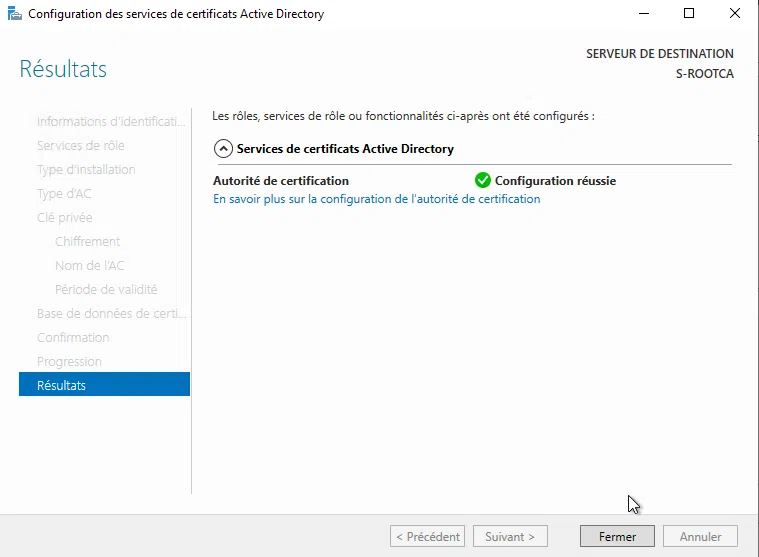This screenshot has width=759, height=557.
Task: Select the Clé privée step
Action: point(65,217)
